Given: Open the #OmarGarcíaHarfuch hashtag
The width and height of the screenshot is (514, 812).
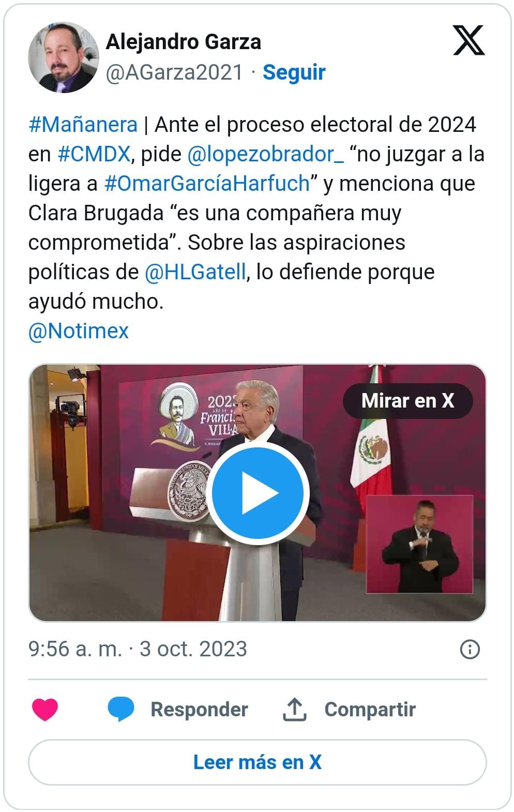Looking at the screenshot, I should click(206, 184).
